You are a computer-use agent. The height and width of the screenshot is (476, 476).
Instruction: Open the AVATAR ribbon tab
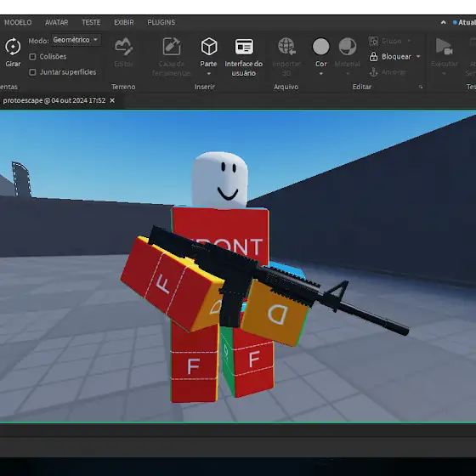56,22
